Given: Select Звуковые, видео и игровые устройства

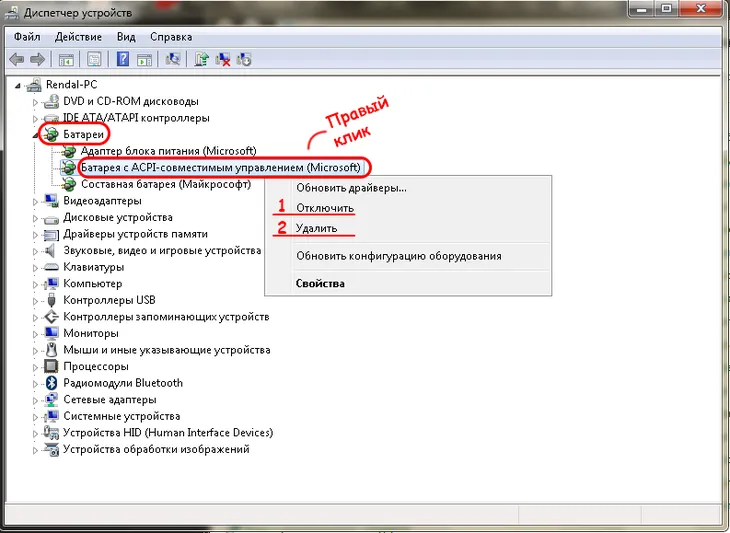Looking at the screenshot, I should [x=162, y=250].
